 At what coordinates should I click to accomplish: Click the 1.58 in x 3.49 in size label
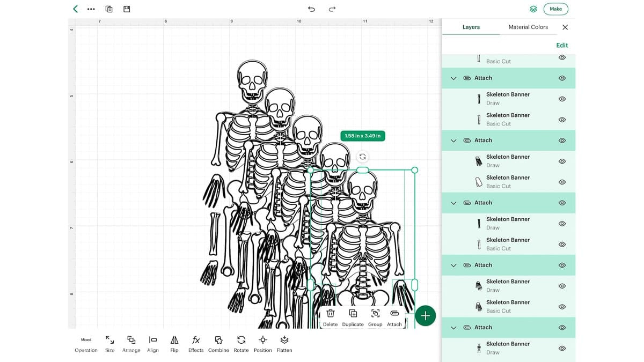363,136
